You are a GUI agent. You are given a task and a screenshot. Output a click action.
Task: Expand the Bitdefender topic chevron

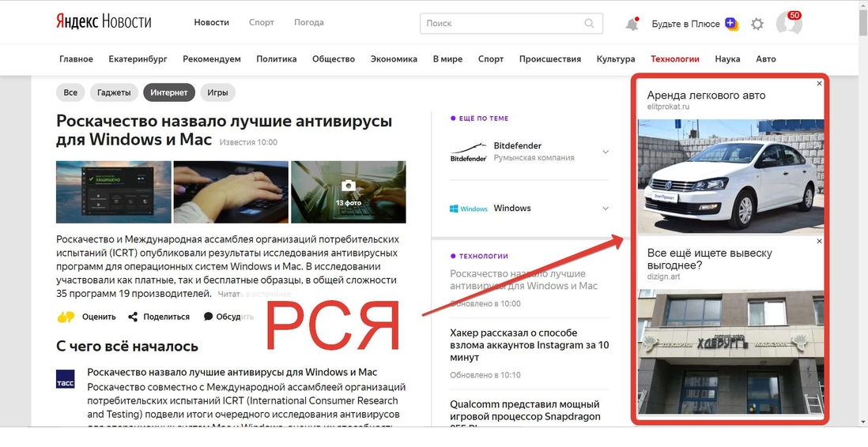click(x=605, y=152)
